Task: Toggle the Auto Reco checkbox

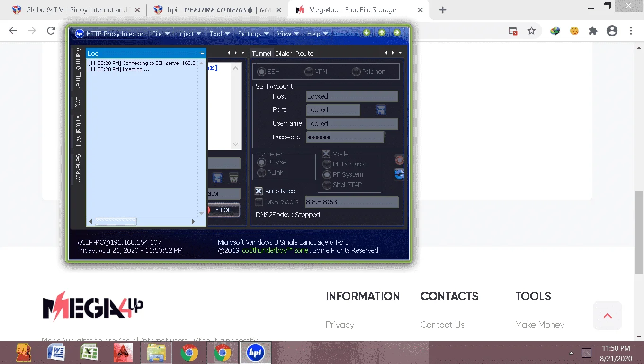Action: coord(259,191)
